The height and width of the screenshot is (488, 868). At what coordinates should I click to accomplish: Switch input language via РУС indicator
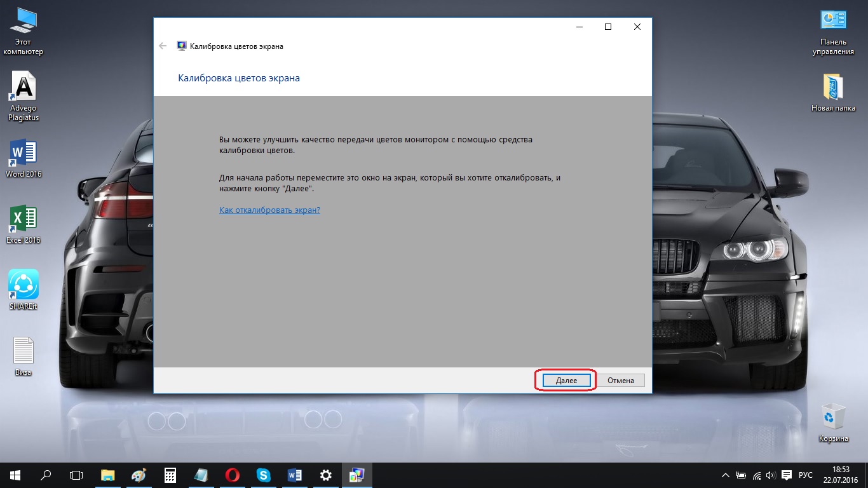[805, 475]
